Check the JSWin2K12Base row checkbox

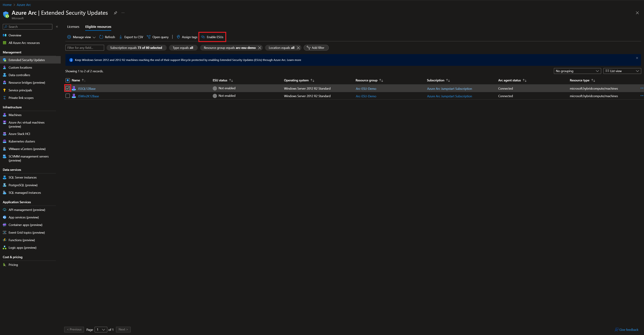pos(68,96)
